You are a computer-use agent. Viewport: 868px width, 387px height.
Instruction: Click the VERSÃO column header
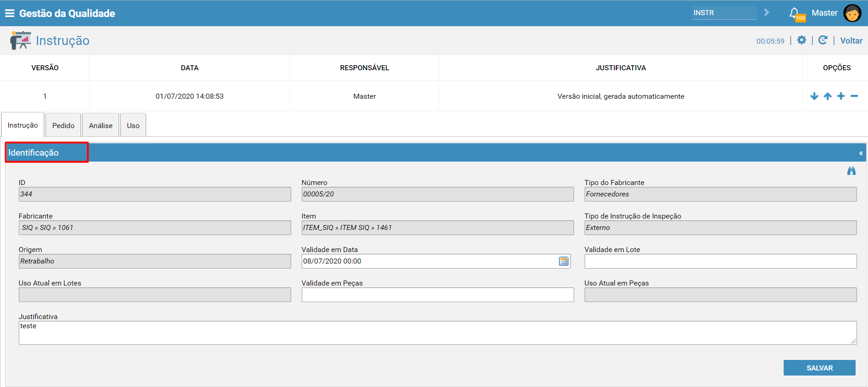pyautogui.click(x=45, y=68)
